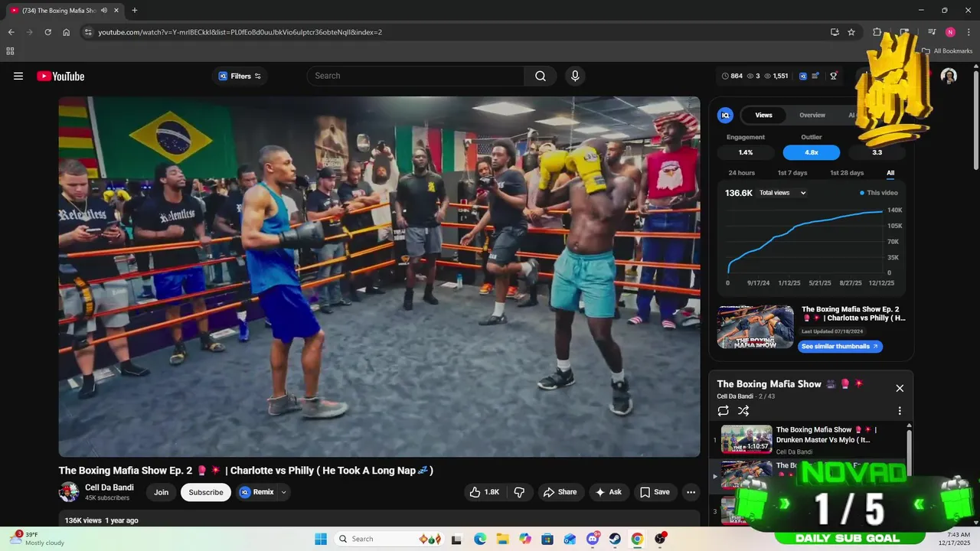980x551 pixels.
Task: Open Chrome three-dot menu
Action: 969,32
